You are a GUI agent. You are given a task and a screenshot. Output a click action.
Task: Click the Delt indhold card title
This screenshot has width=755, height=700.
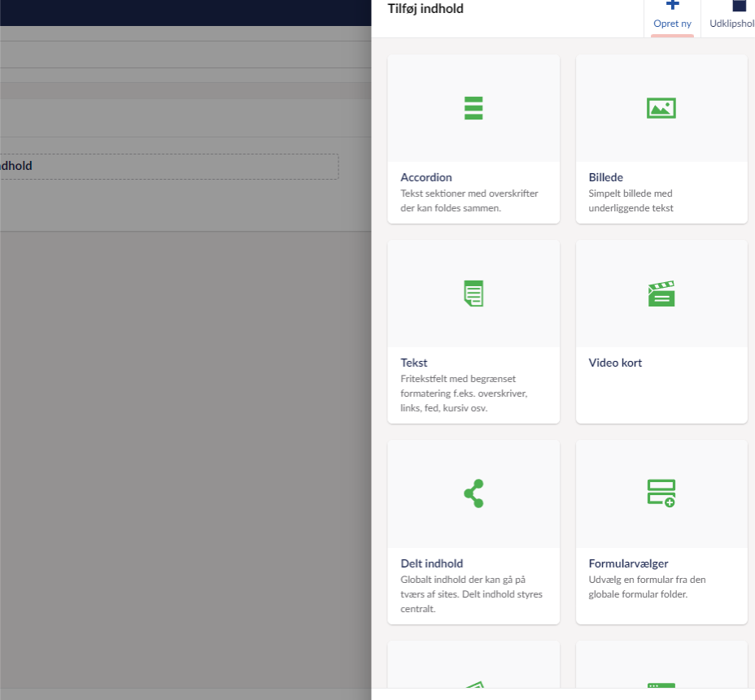(432, 563)
